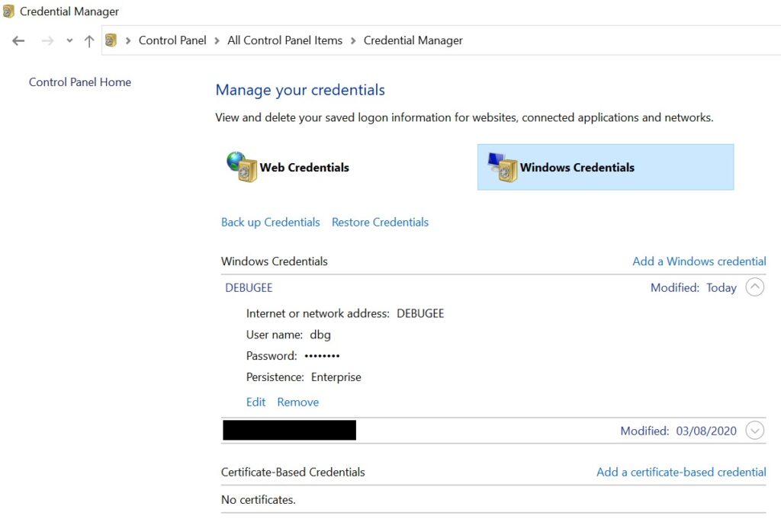Add a certificate-based credential

coord(680,472)
